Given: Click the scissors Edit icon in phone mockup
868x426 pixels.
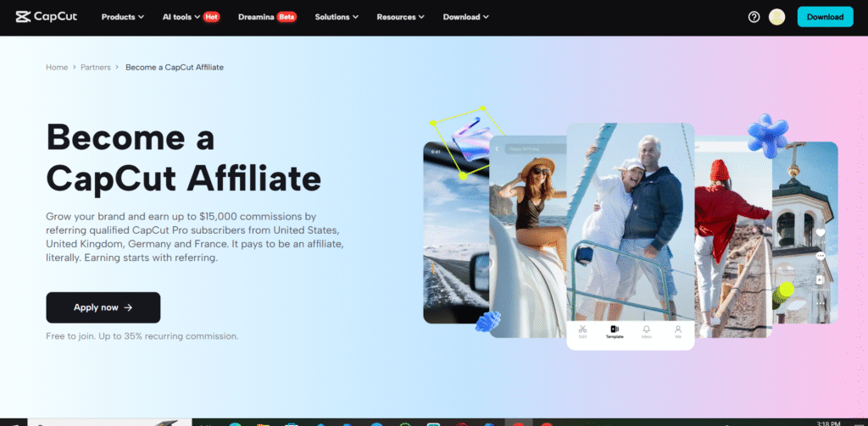Looking at the screenshot, I should pyautogui.click(x=582, y=332).
